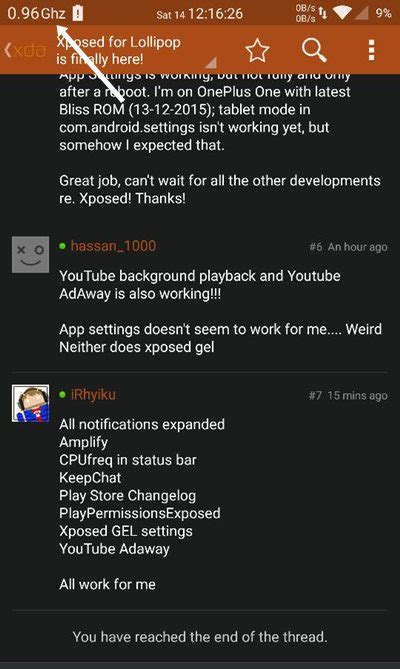Open hassan_1000's avatar image
Image resolution: width=400 pixels, height=669 pixels.
click(30, 255)
